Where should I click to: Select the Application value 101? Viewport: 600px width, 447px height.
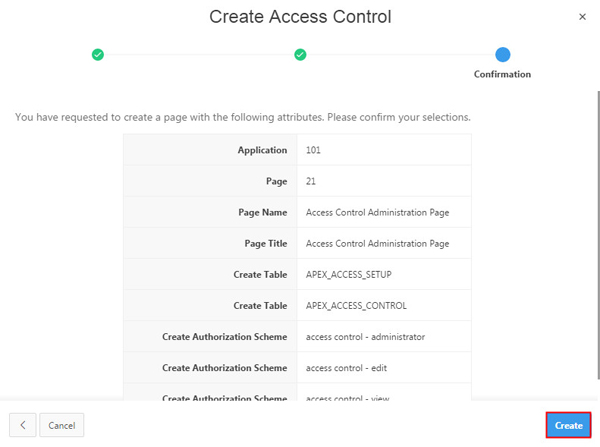click(x=313, y=150)
